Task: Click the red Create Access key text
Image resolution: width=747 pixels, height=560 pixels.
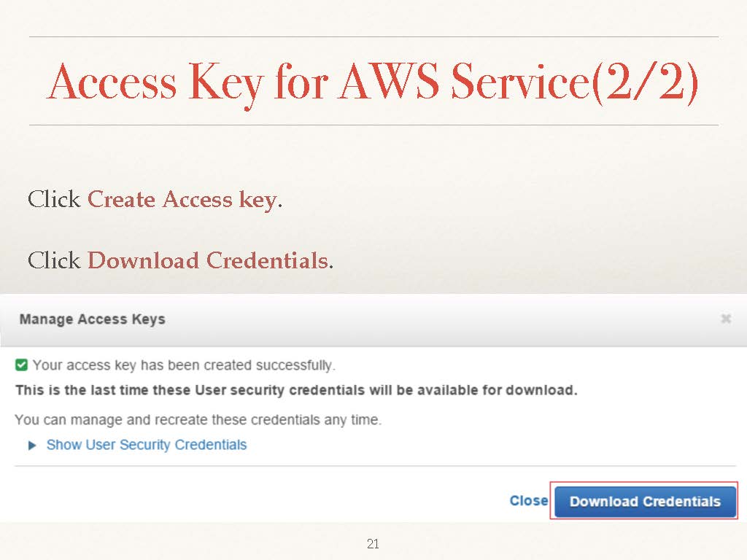Action: [182, 200]
